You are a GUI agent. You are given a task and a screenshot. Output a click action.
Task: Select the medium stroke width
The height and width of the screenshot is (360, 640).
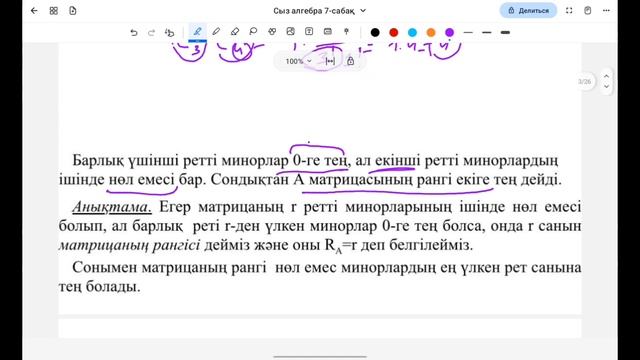coord(487,32)
